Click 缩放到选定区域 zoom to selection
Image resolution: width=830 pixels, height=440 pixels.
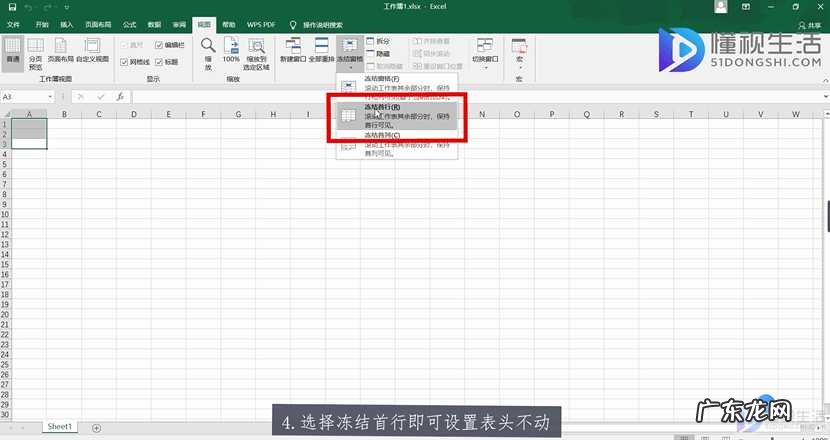[256, 54]
